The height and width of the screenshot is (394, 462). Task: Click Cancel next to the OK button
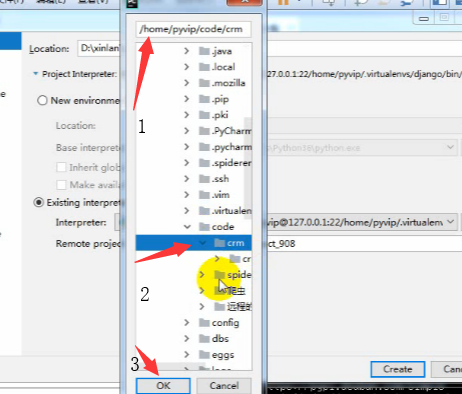tap(224, 386)
